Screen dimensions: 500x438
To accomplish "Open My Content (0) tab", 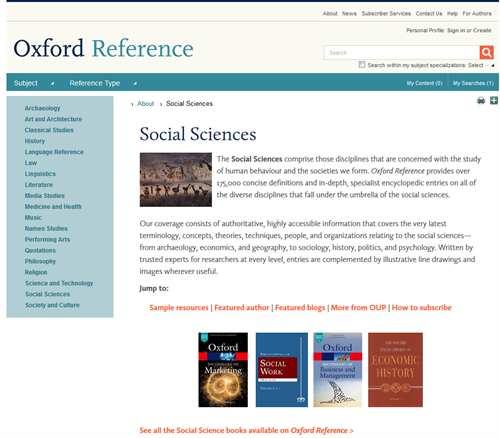I will click(x=424, y=83).
